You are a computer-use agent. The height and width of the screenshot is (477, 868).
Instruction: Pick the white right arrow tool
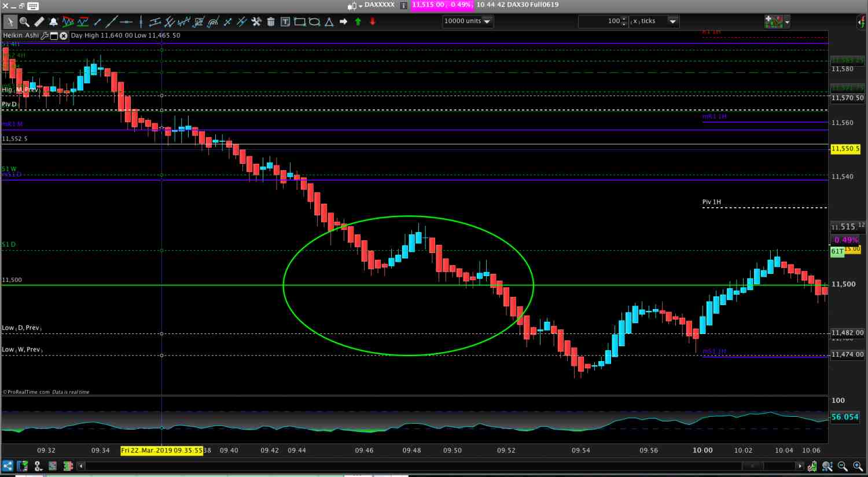click(343, 22)
